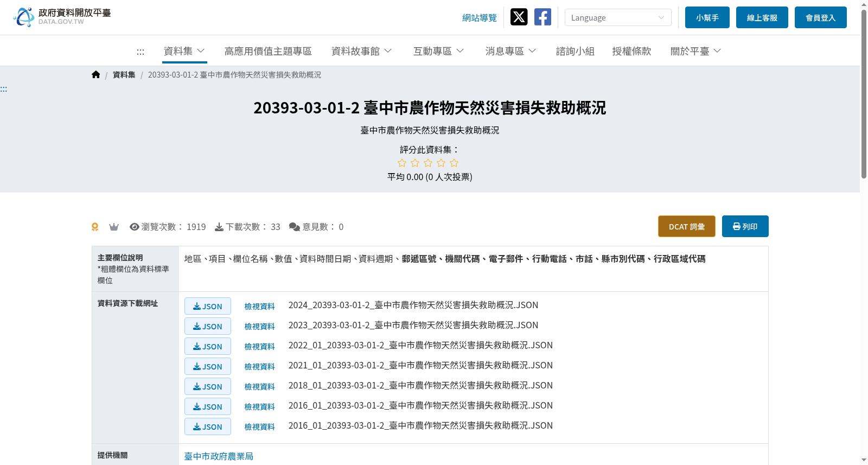View data for the 2024 file via 檢視資料
Screen dimensions: 868x465
pos(259,307)
